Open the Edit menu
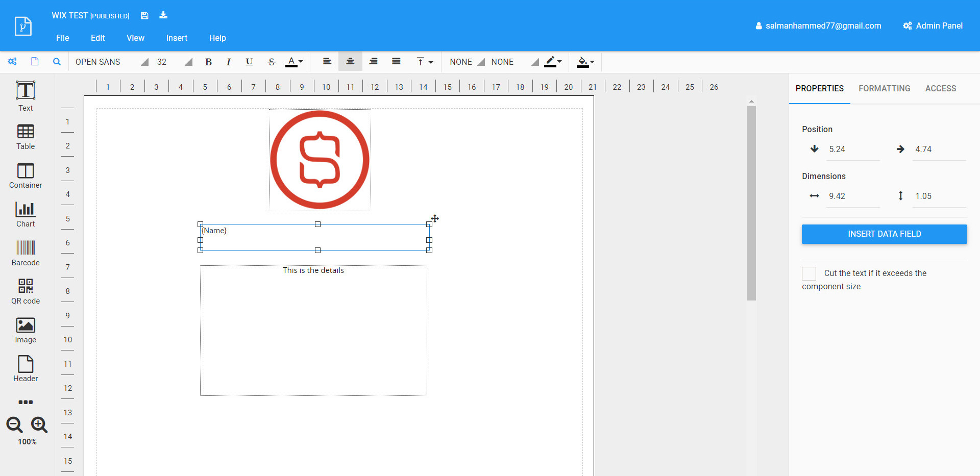Screen dimensions: 980x476 pyautogui.click(x=97, y=38)
